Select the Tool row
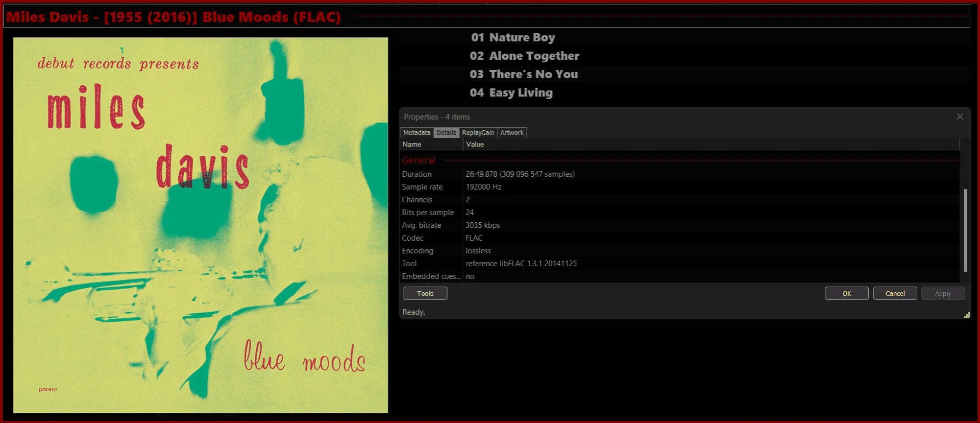 pyautogui.click(x=680, y=264)
